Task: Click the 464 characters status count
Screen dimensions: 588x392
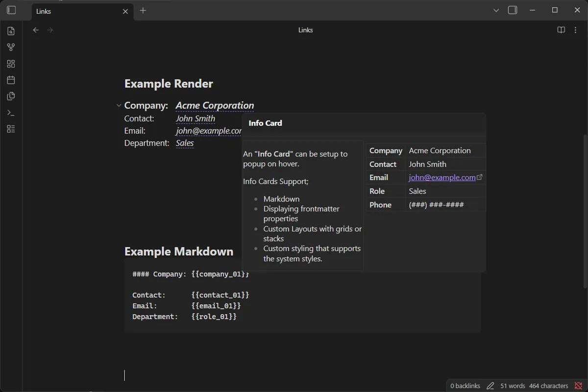Action: click(548, 386)
